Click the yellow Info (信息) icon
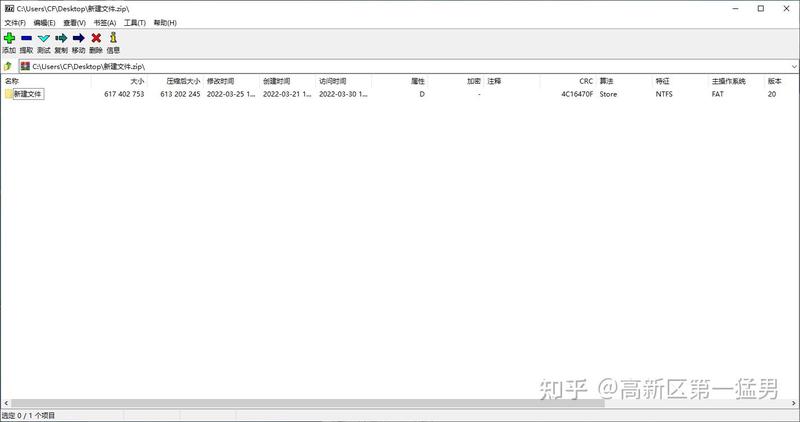This screenshot has width=800, height=422. (x=113, y=38)
